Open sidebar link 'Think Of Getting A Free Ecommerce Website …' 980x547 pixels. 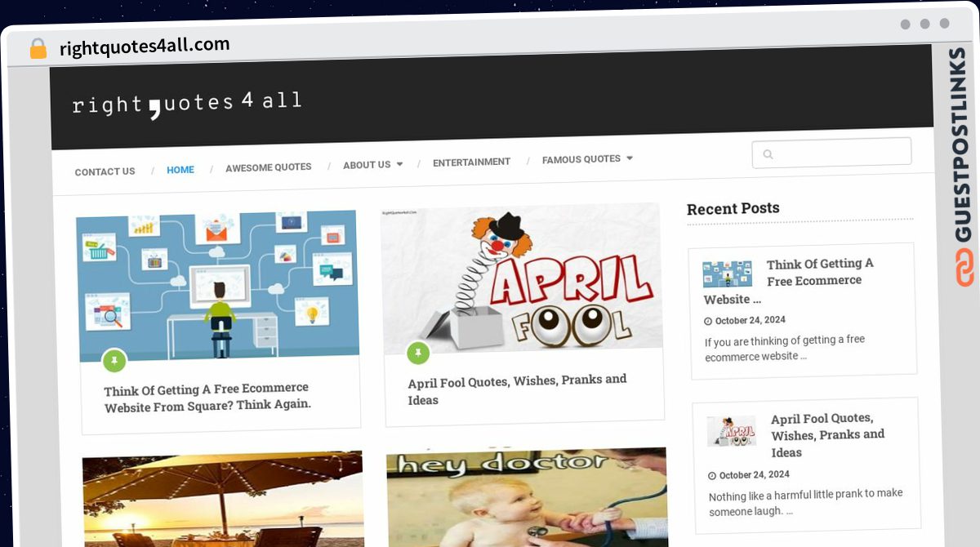tap(789, 281)
